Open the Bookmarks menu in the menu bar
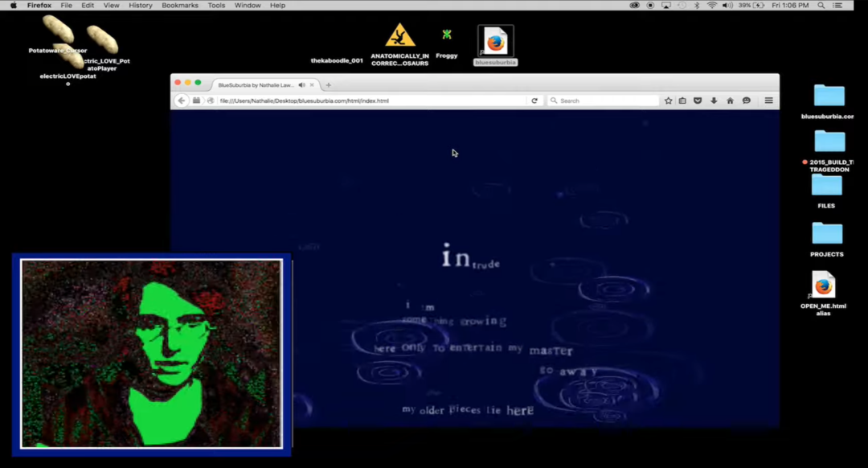Screen dimensions: 868x468 click(179, 6)
